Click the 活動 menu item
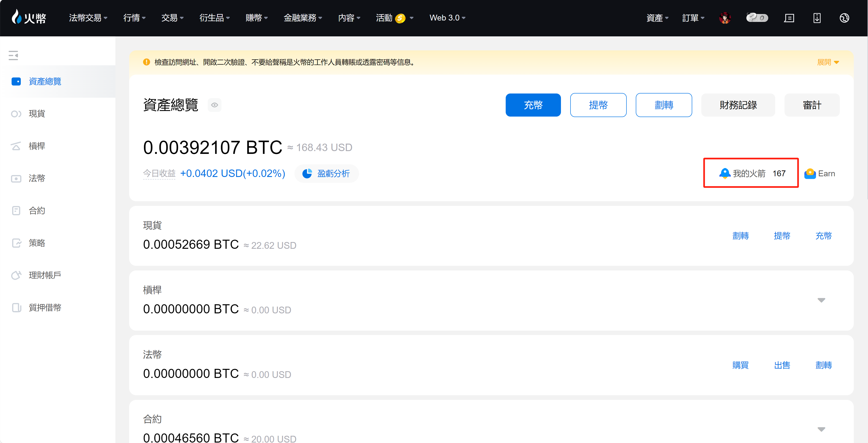This screenshot has width=868, height=443. (384, 18)
